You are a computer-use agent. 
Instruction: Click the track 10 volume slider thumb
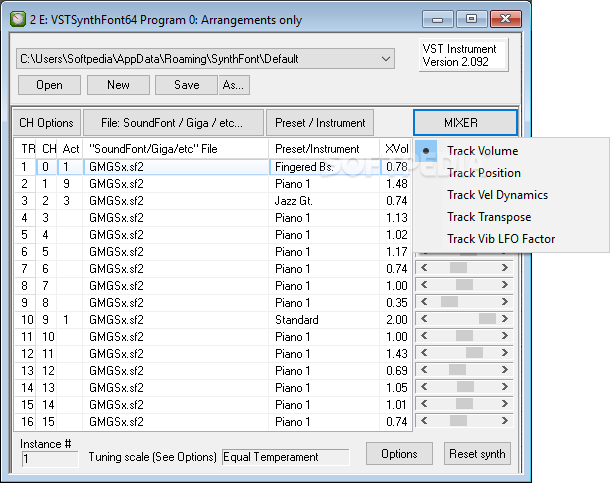point(487,319)
